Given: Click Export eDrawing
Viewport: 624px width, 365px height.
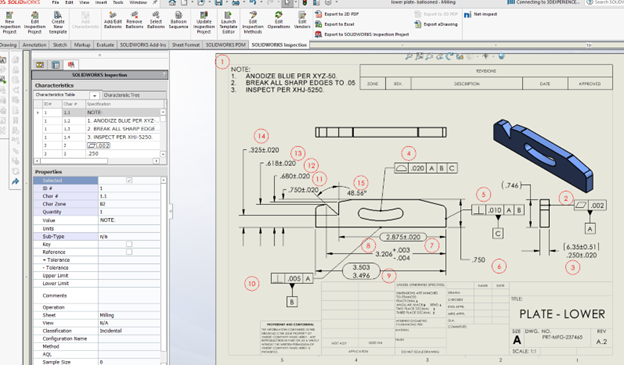Looking at the screenshot, I should pos(436,24).
